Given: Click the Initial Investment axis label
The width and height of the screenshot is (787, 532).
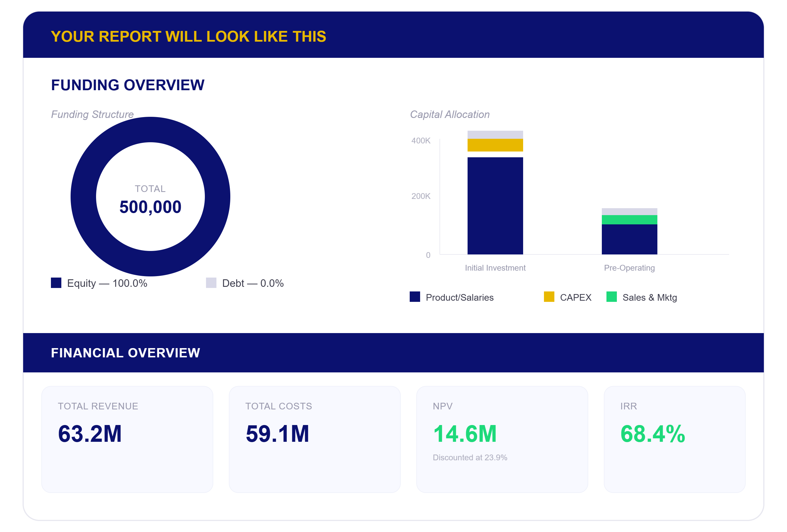Looking at the screenshot, I should click(495, 268).
